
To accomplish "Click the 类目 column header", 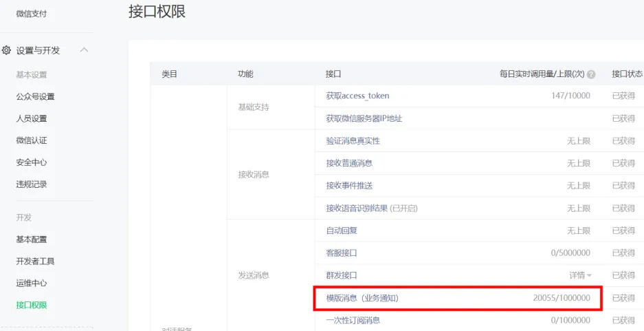I will pyautogui.click(x=169, y=74).
